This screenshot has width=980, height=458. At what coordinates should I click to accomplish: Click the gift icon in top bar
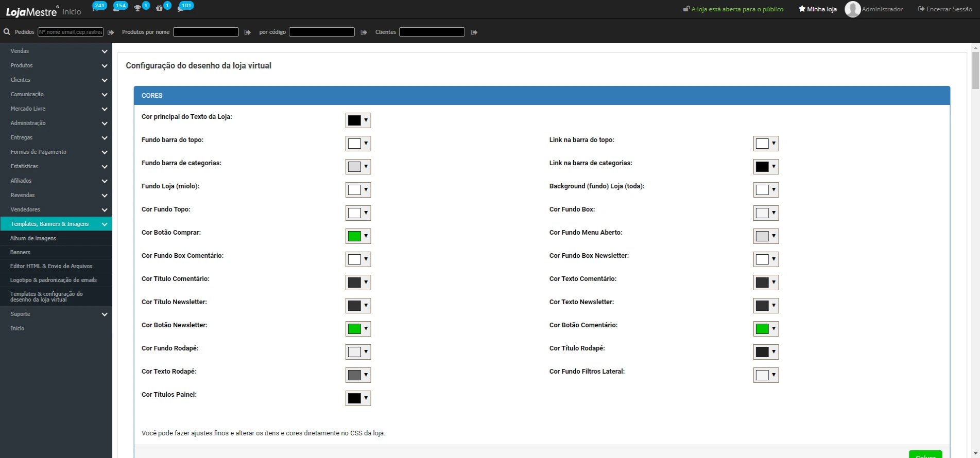tap(159, 9)
